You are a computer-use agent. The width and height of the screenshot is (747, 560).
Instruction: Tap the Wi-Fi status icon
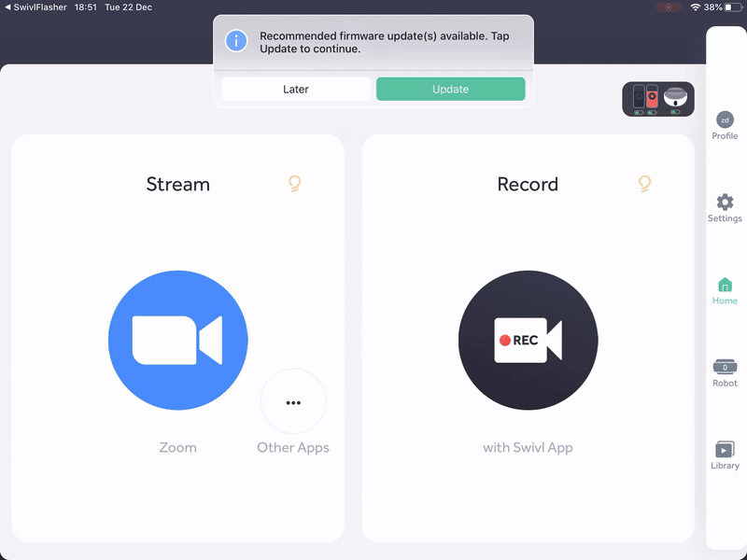pyautogui.click(x=696, y=7)
